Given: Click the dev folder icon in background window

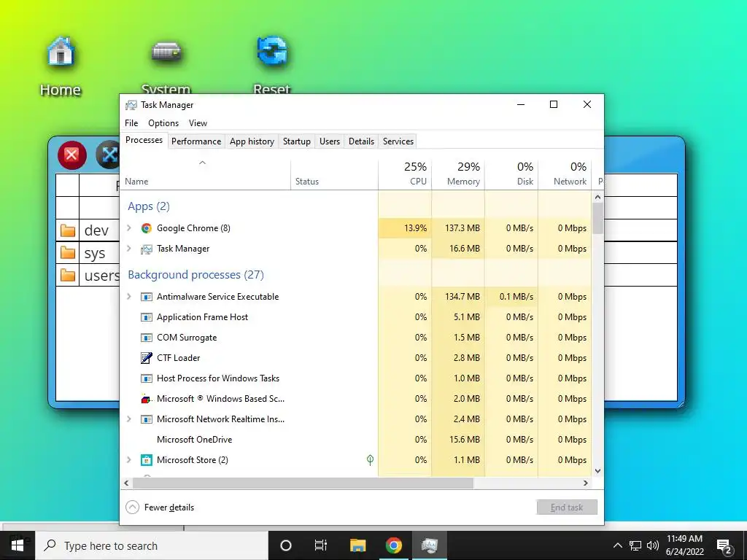Looking at the screenshot, I should pyautogui.click(x=68, y=231).
